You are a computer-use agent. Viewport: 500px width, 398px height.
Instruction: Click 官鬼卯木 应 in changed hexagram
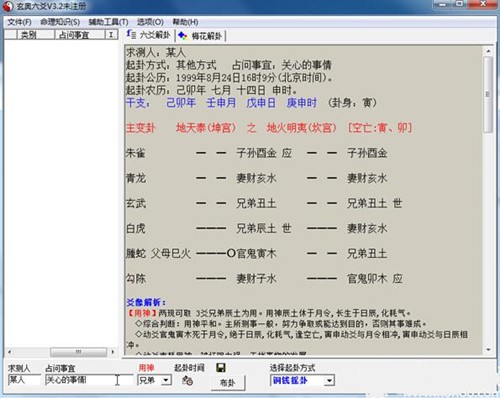375,279
